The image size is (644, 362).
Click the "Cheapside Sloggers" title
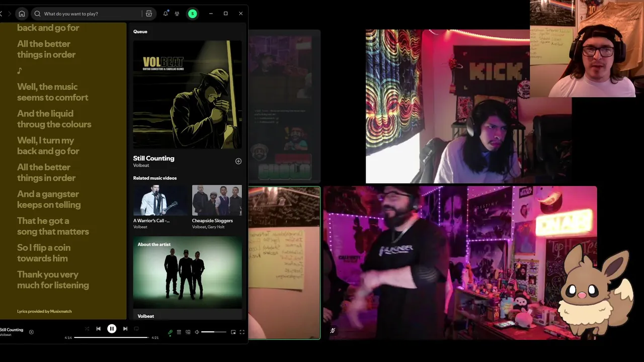click(x=212, y=221)
